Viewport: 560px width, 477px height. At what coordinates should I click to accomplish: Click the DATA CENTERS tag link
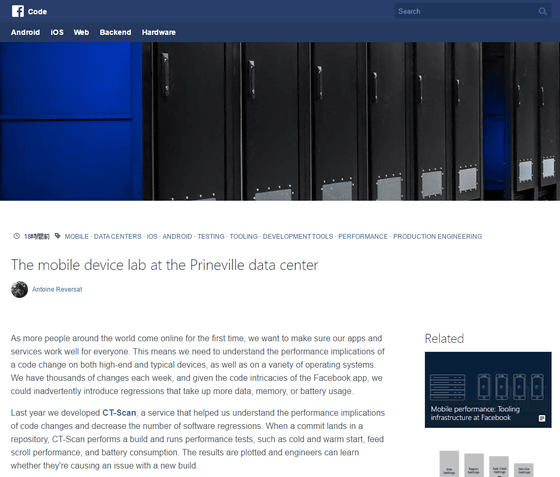[x=118, y=236]
